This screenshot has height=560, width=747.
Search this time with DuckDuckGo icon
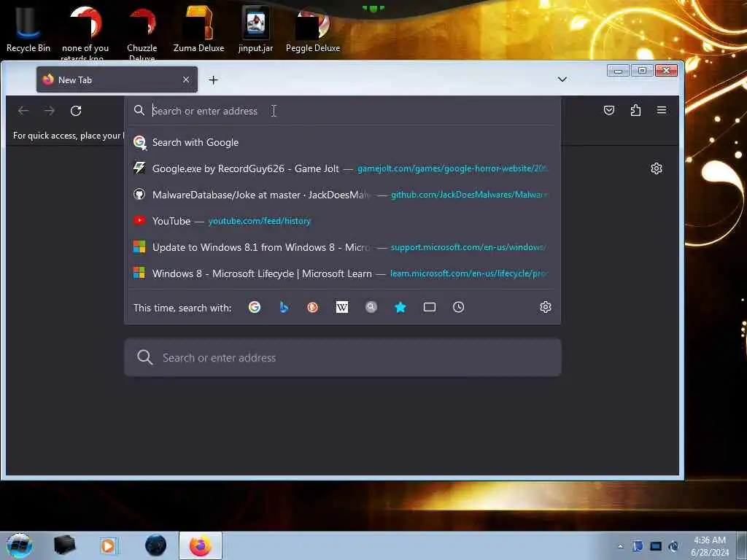(312, 307)
